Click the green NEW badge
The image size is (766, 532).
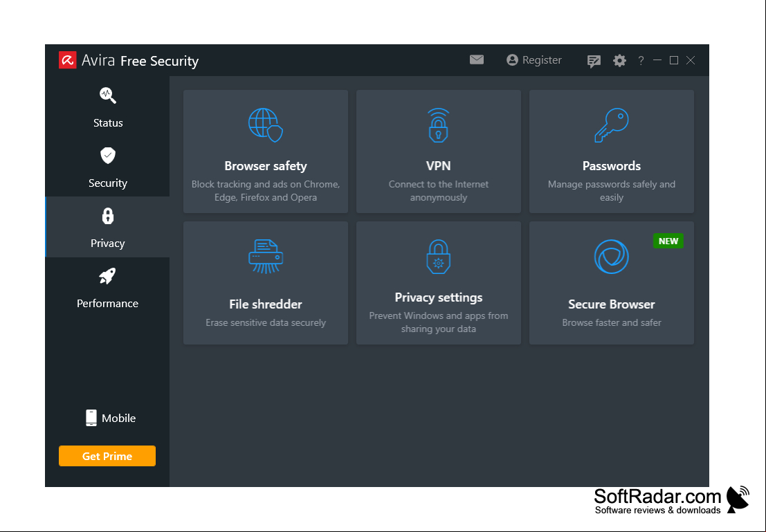coord(668,241)
